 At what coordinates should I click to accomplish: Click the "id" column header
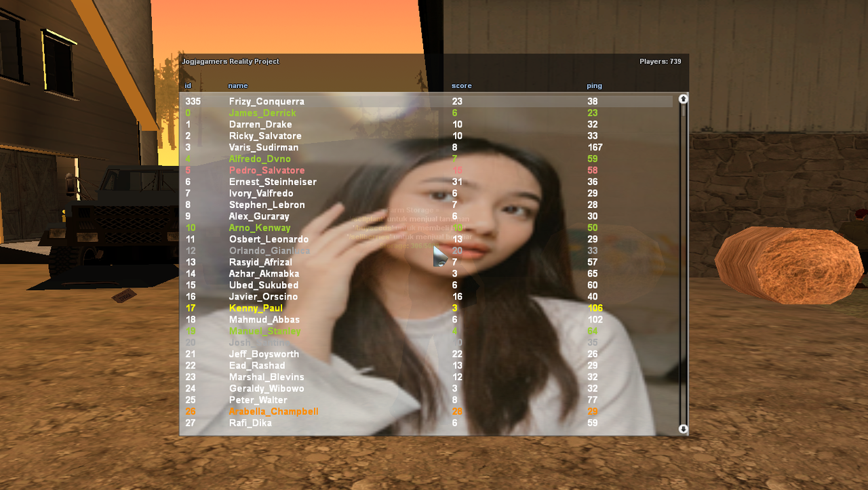click(x=188, y=86)
